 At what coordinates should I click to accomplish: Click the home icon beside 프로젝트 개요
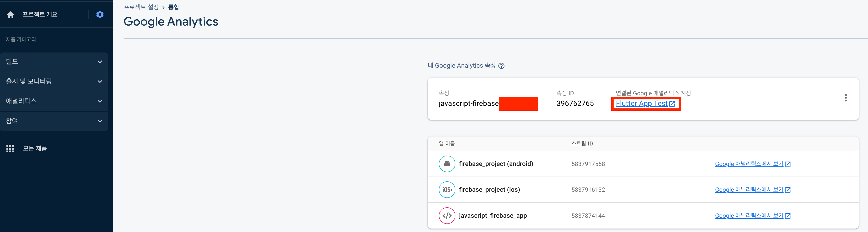click(x=10, y=14)
